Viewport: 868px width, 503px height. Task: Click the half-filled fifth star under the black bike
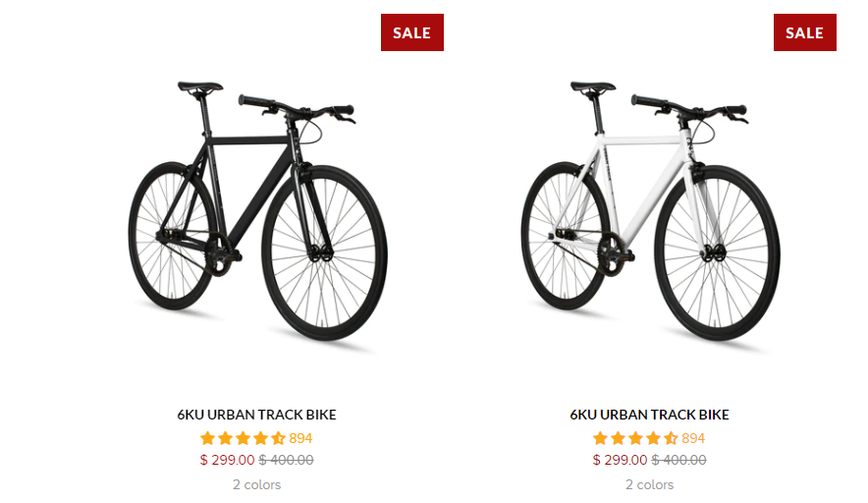[278, 438]
